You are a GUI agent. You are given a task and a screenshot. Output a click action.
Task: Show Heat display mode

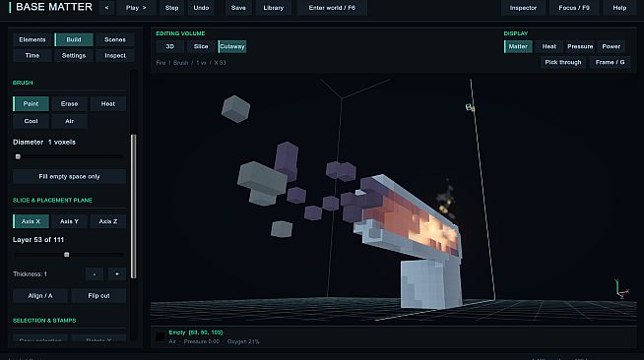click(549, 46)
